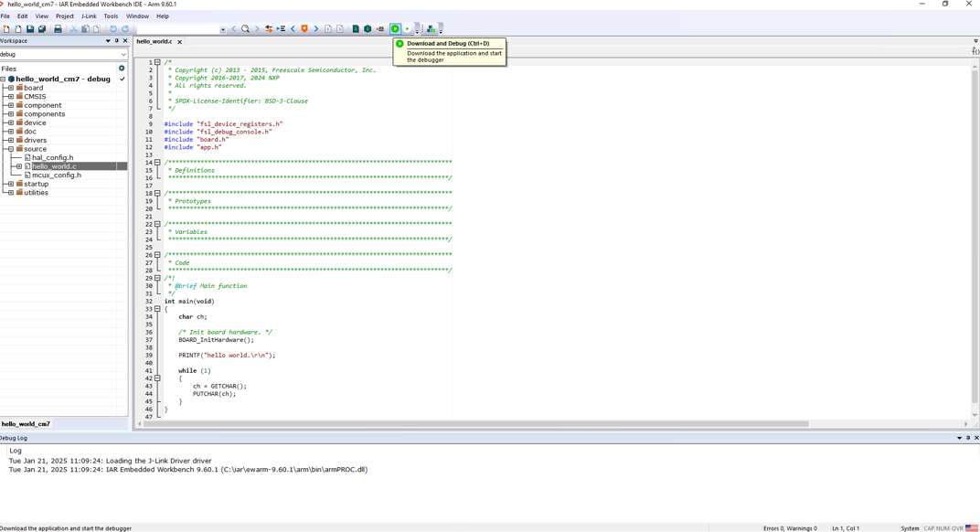This screenshot has width=980, height=532.
Task: Select hal_config.h in workspace tree
Action: click(x=52, y=158)
